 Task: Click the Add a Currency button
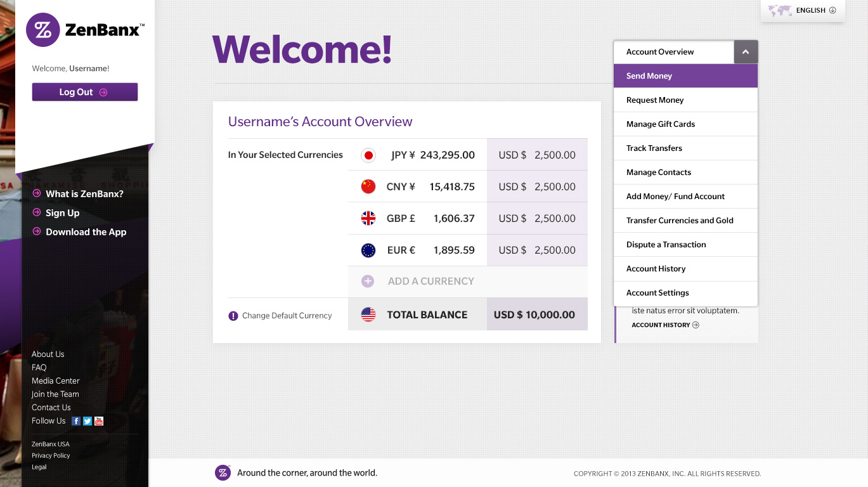[468, 282]
